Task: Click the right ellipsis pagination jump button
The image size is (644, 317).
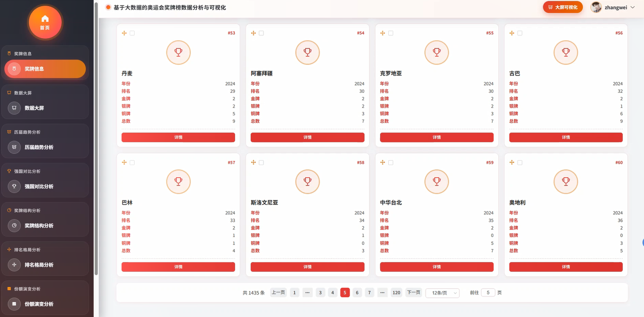Action: 382,292
